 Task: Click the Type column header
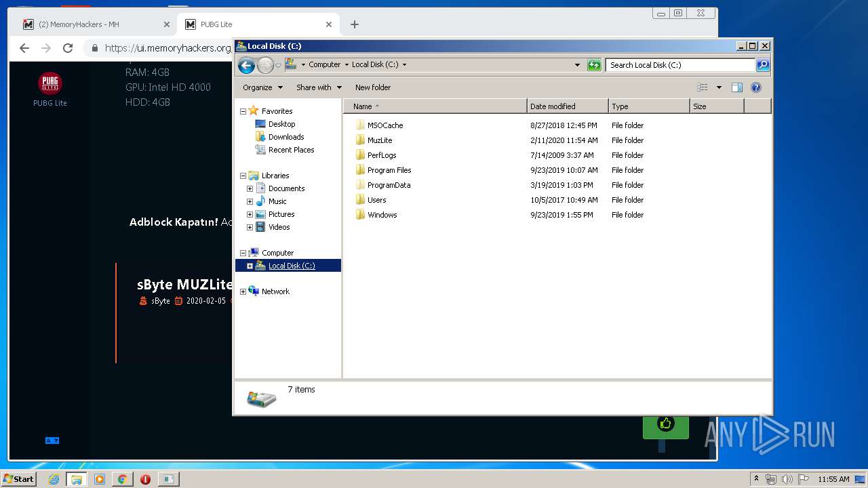tap(649, 106)
